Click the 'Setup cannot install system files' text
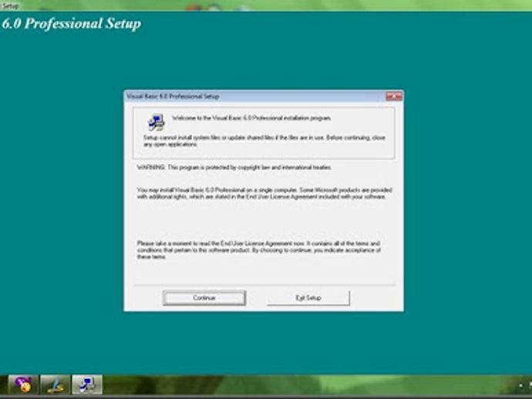 [264, 141]
